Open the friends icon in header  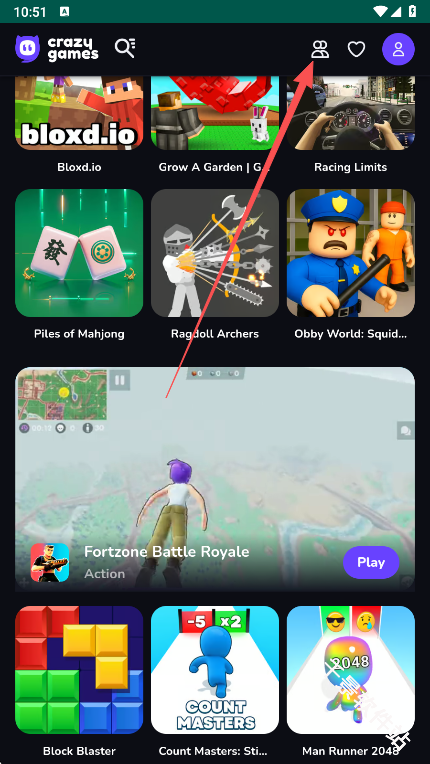(x=320, y=49)
